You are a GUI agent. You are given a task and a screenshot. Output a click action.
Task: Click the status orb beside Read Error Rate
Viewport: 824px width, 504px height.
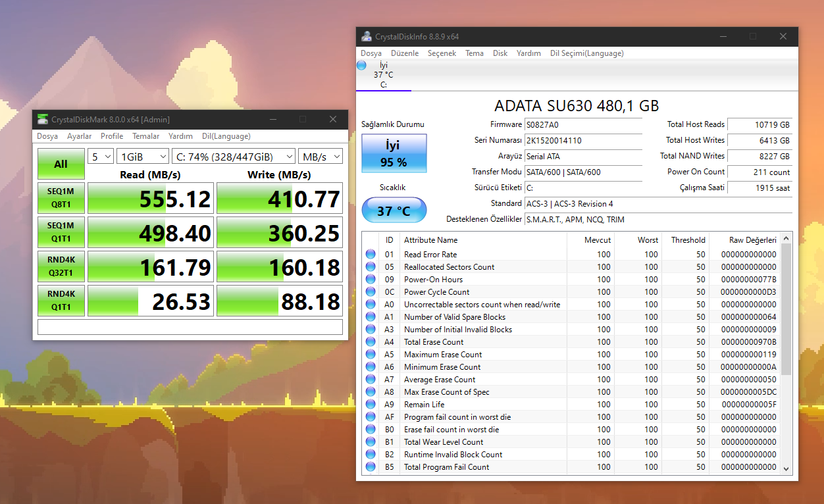click(371, 255)
